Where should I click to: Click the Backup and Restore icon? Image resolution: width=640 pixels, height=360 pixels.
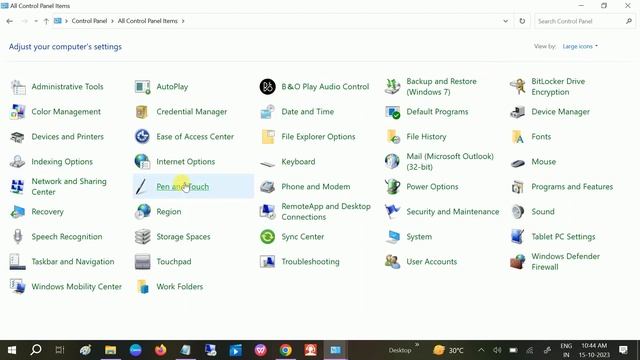click(392, 87)
